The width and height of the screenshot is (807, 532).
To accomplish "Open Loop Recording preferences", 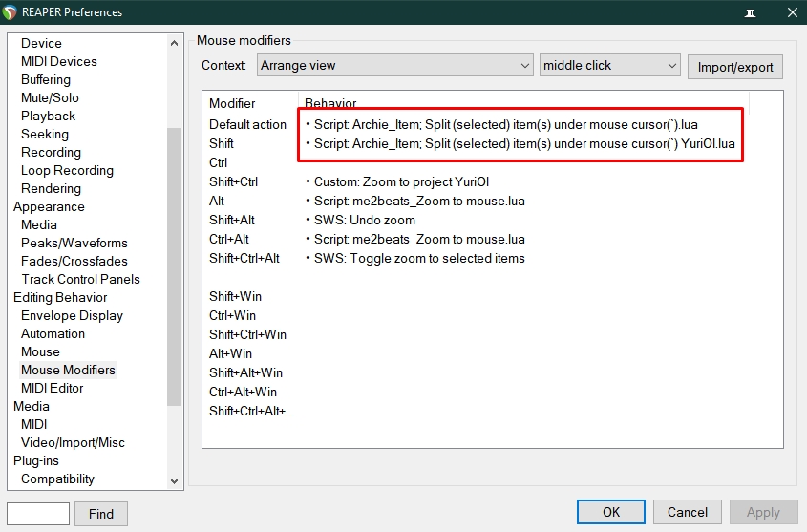I will click(x=67, y=170).
